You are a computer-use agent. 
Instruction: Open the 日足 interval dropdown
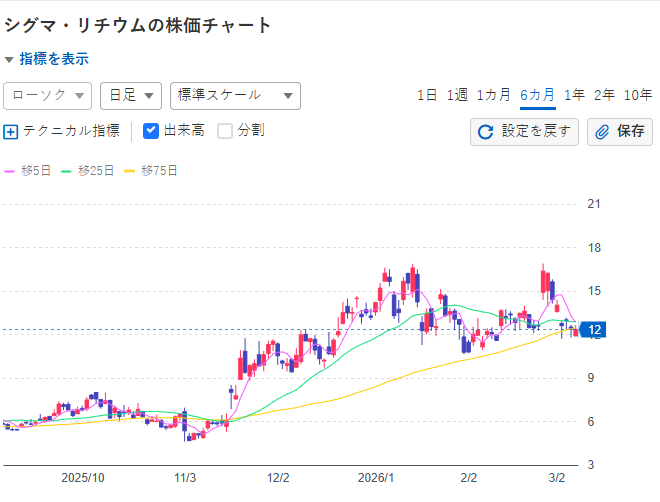tap(131, 96)
